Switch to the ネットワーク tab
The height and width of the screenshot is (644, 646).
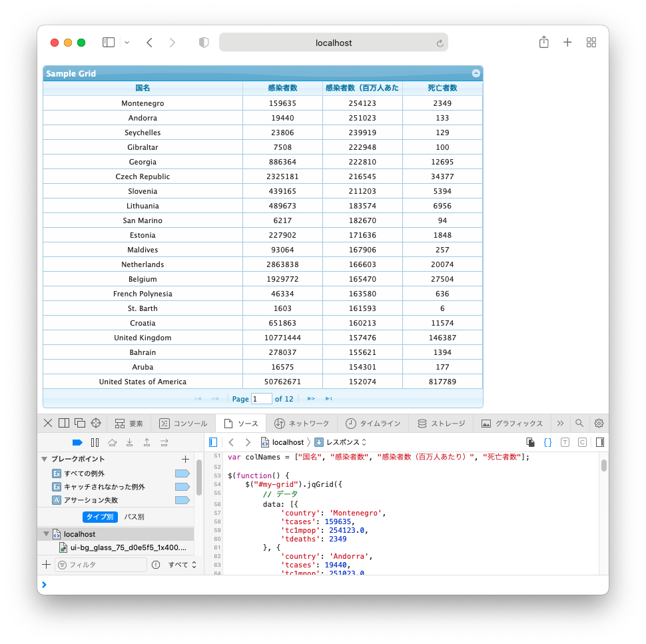tap(302, 424)
